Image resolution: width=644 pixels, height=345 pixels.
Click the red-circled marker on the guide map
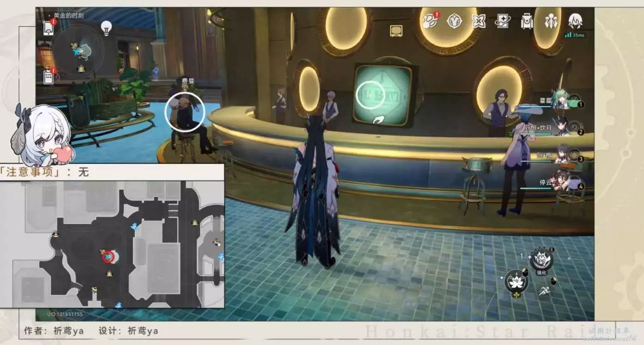pos(108,256)
